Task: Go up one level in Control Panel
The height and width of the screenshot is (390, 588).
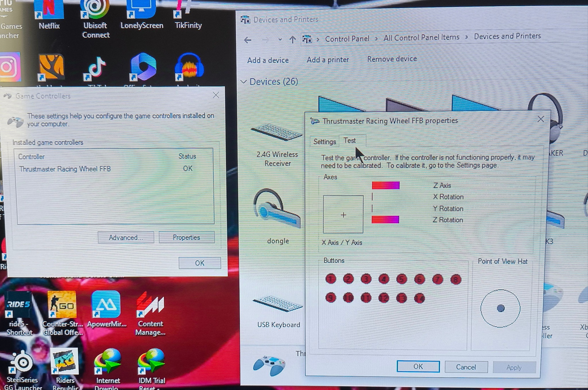Action: pyautogui.click(x=292, y=39)
